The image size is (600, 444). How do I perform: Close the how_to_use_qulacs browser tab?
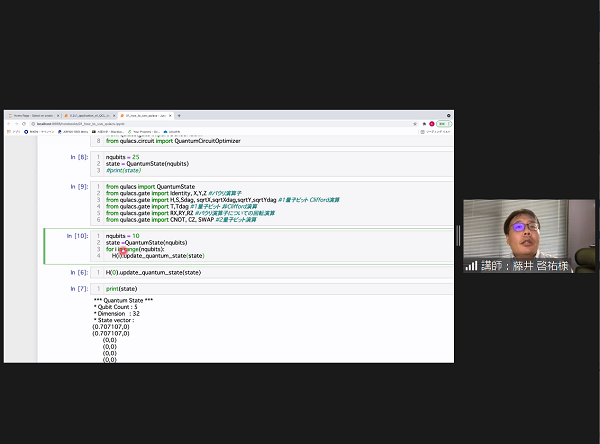pos(170,116)
